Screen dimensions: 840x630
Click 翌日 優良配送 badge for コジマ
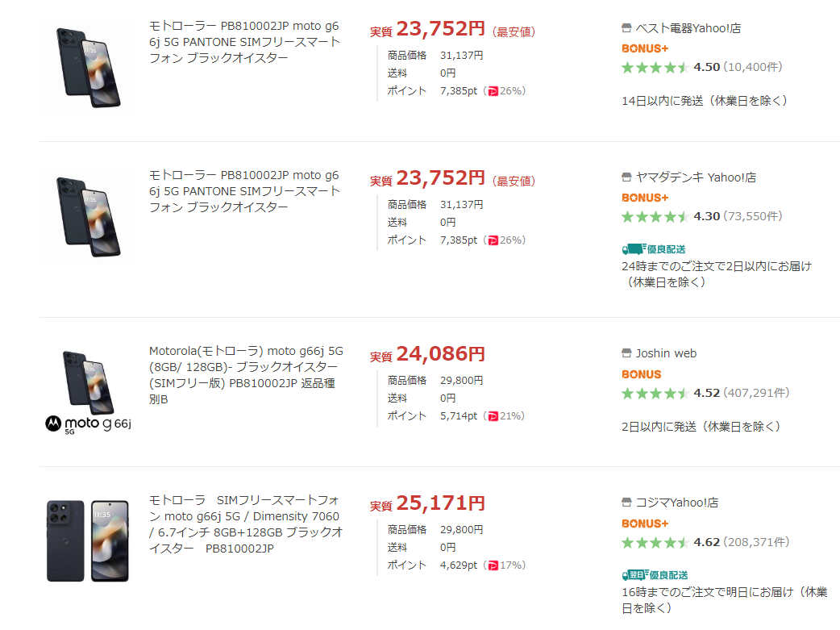pos(655,575)
